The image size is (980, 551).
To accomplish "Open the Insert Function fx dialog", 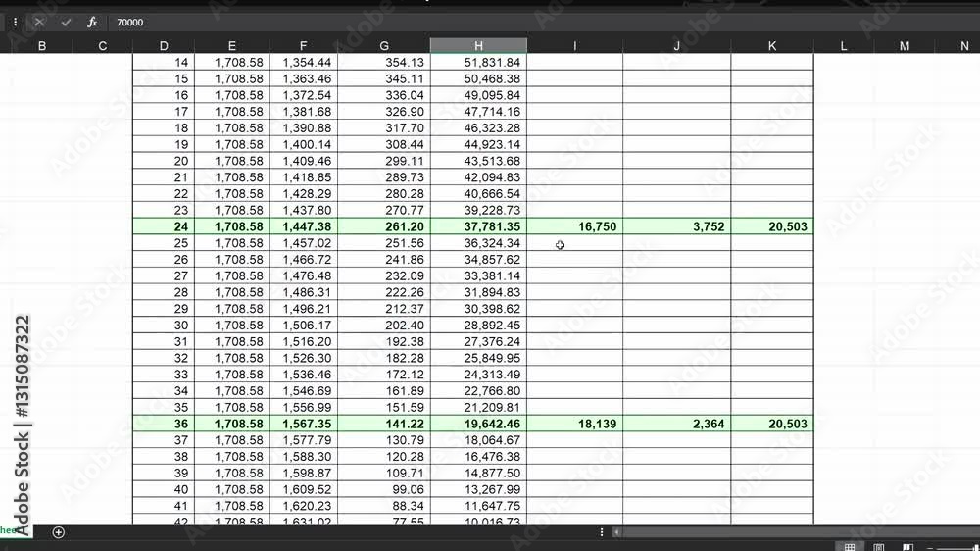I will [x=92, y=23].
